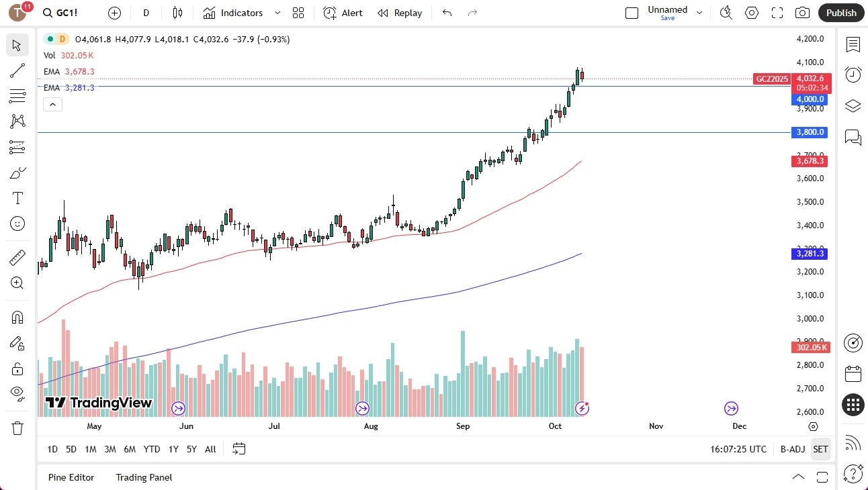
Task: Open the Watchlist panel
Action: coord(853,45)
